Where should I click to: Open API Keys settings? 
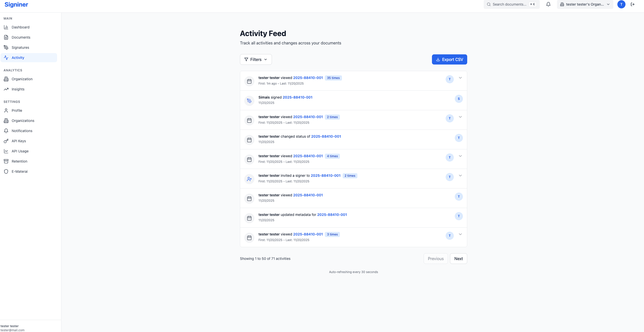point(19,141)
